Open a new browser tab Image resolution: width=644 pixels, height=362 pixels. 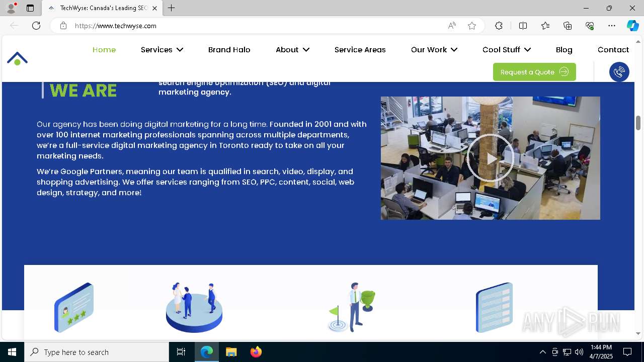pos(172,8)
